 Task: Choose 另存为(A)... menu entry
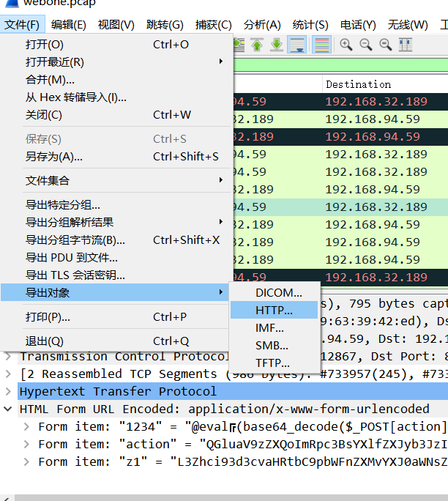[116, 157]
